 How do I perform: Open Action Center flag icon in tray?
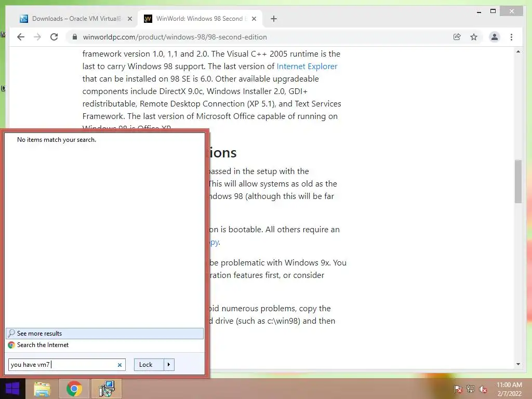pos(458,389)
